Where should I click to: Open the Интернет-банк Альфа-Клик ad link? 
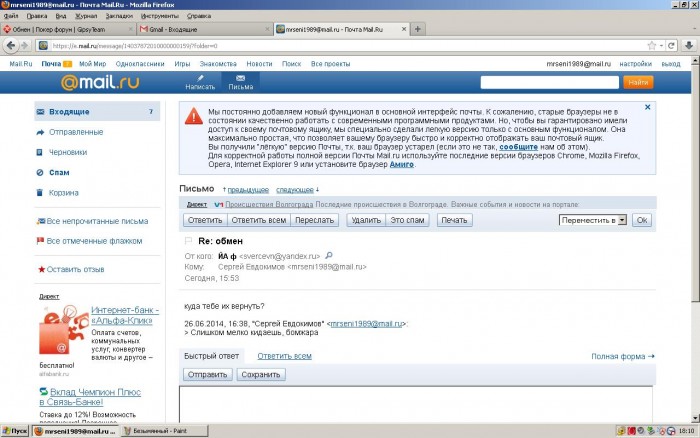point(125,315)
